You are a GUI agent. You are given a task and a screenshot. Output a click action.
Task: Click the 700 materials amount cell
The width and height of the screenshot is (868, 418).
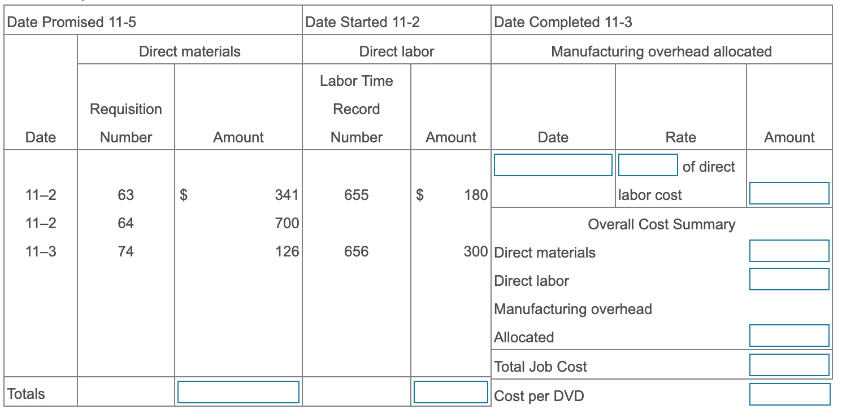point(288,223)
